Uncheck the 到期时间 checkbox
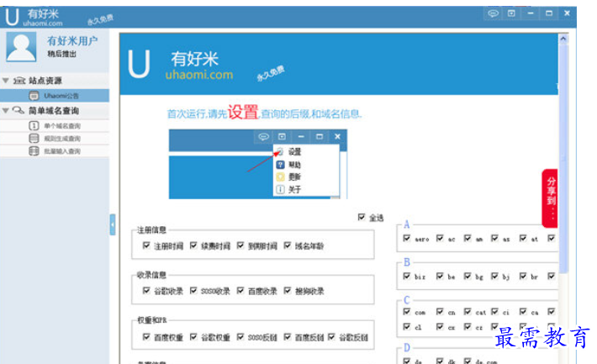The width and height of the screenshot is (597, 364). (240, 245)
